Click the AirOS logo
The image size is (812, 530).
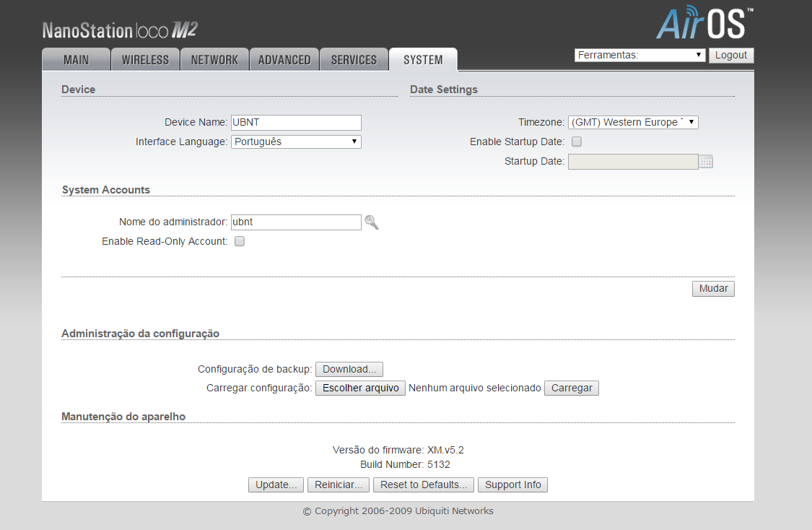click(x=704, y=22)
